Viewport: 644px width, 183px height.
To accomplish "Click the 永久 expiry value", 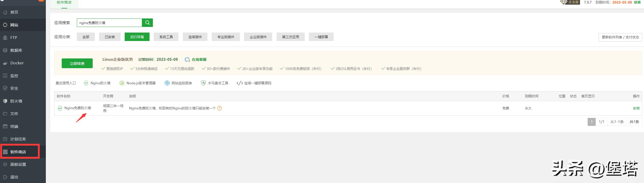I will pos(528,108).
